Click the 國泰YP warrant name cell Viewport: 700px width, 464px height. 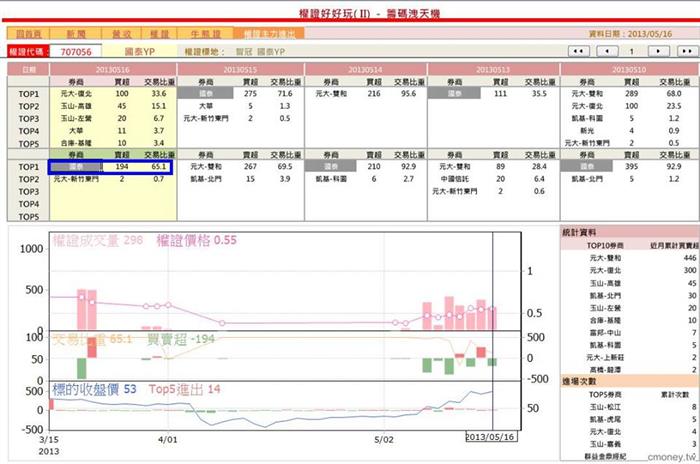[x=140, y=52]
